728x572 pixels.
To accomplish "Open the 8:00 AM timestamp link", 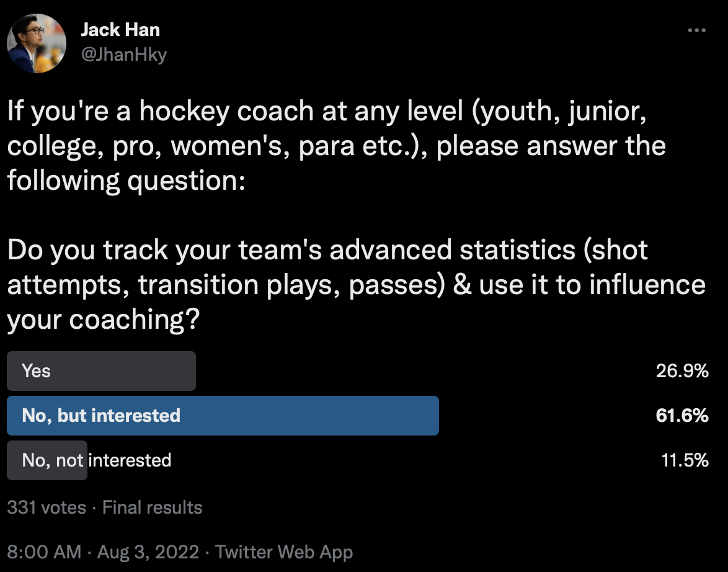I will click(x=44, y=552).
